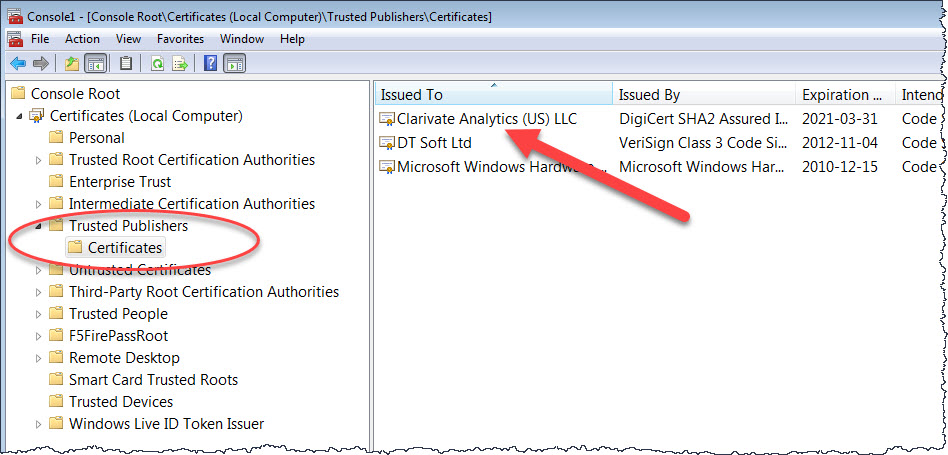Viewport: 948px width, 455px height.
Task: Go back with the blue Back arrow
Action: [18, 63]
